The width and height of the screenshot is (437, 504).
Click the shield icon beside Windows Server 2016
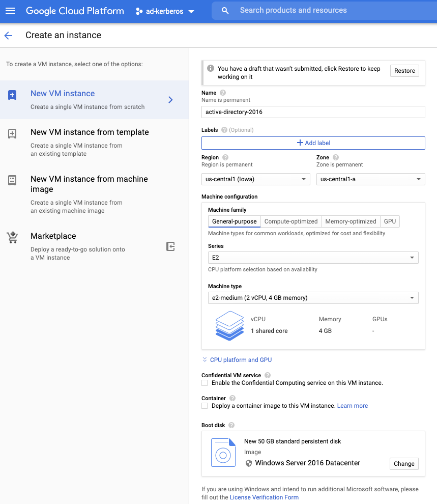249,463
